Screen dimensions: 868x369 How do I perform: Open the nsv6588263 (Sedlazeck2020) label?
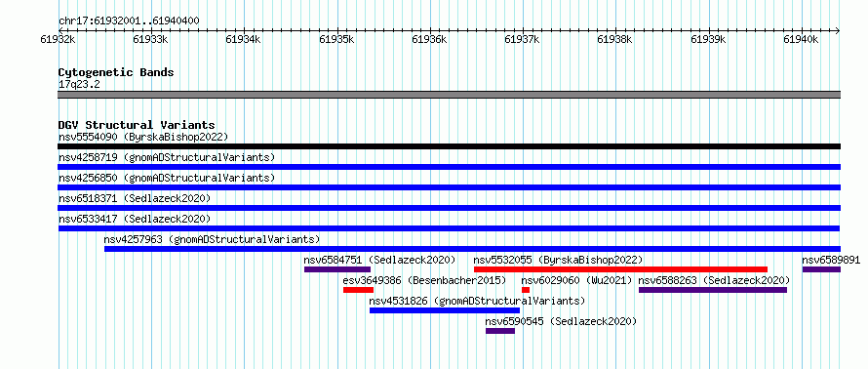click(714, 280)
